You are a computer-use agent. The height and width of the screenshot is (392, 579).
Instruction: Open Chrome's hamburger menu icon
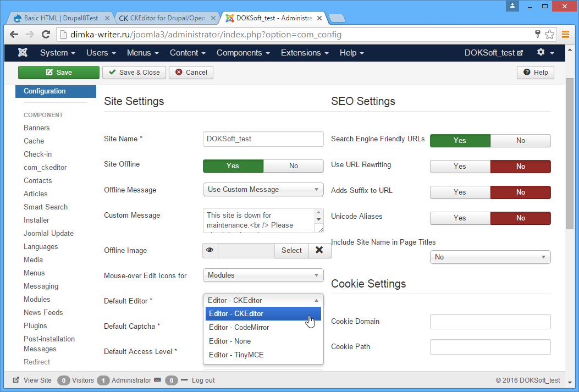[x=565, y=35]
